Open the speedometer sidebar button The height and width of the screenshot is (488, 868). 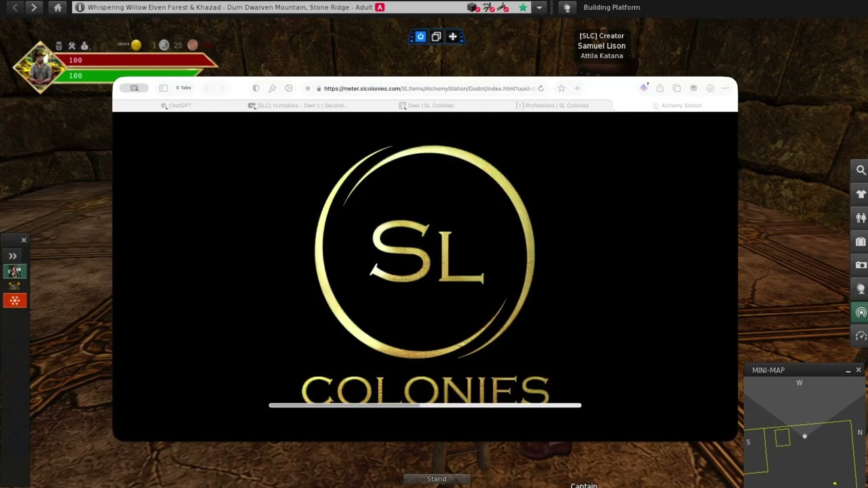[x=861, y=336]
